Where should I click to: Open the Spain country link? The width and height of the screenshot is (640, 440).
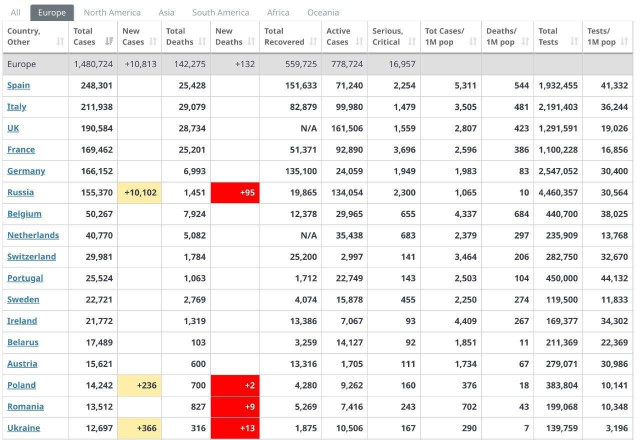[x=19, y=85]
